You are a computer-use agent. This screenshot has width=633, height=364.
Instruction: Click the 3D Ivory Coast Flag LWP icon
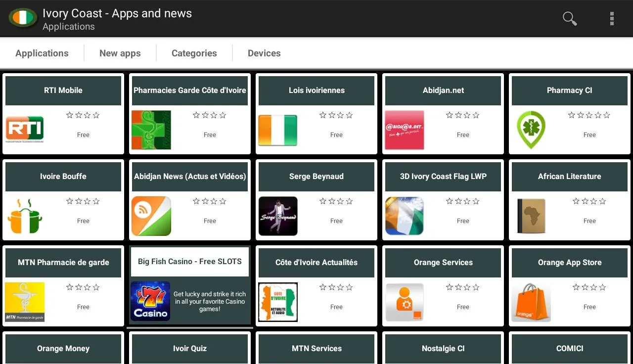coord(405,216)
